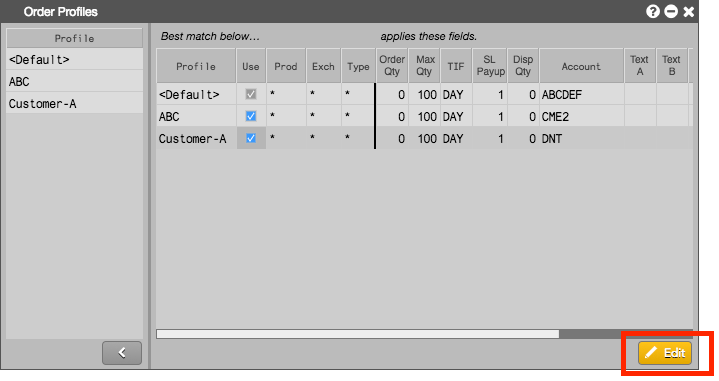The image size is (719, 381).
Task: Select ABC in the left profile list
Action: click(x=74, y=82)
